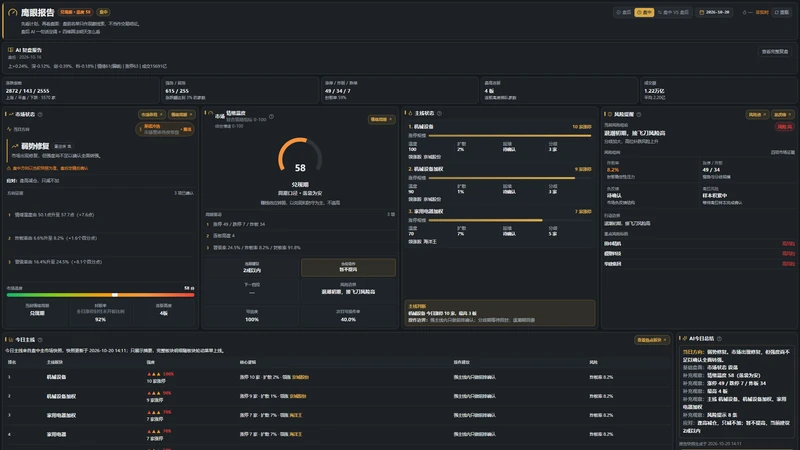
Task: Click the shield icon before 风险提醒 heading
Action: tap(610, 114)
